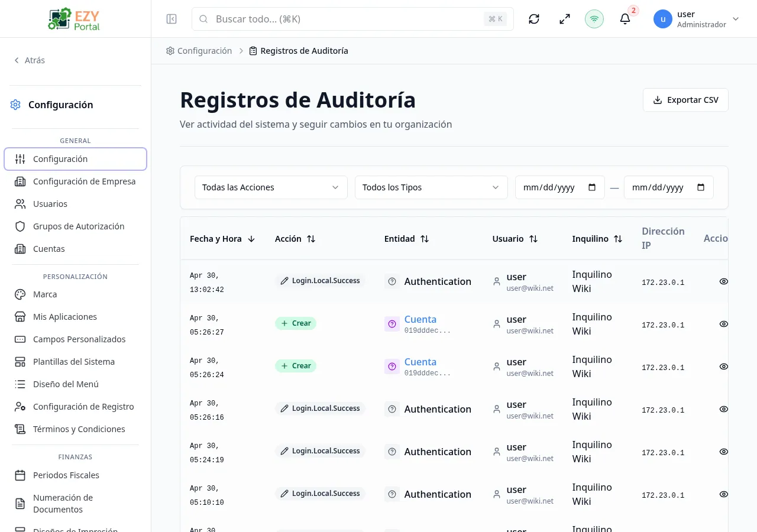
Task: Select Cuentas in sidebar menu
Action: pos(75,249)
